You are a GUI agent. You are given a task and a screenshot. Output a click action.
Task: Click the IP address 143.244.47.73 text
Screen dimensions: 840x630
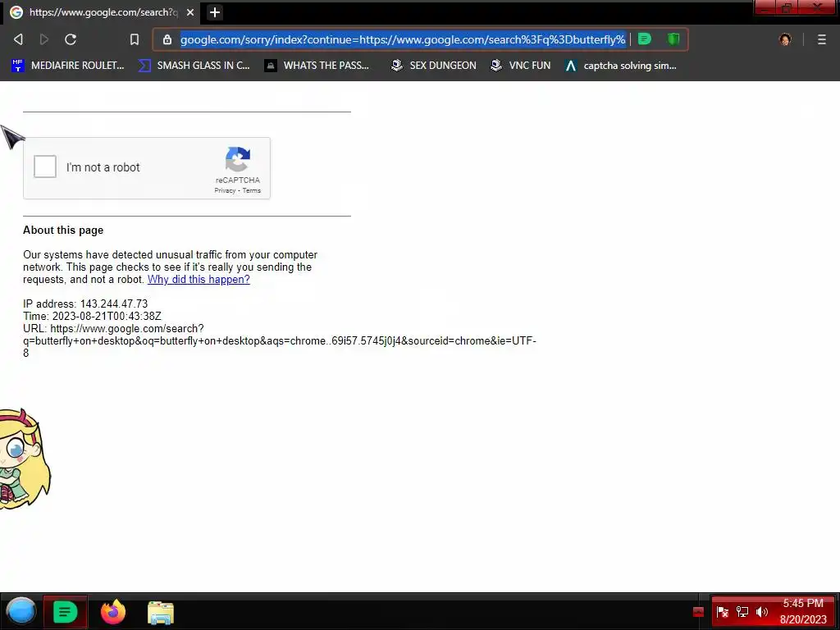pos(85,304)
